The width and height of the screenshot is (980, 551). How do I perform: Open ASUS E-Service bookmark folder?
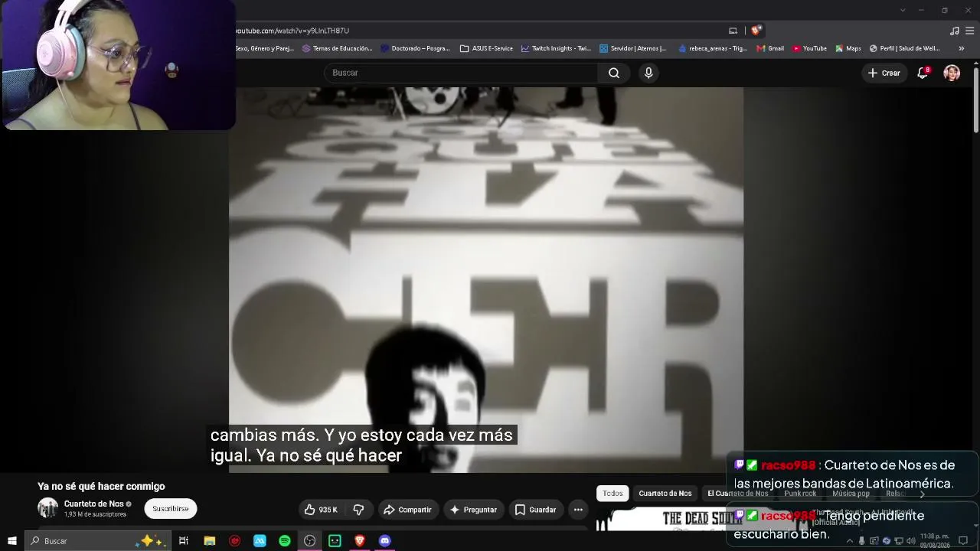(x=486, y=48)
